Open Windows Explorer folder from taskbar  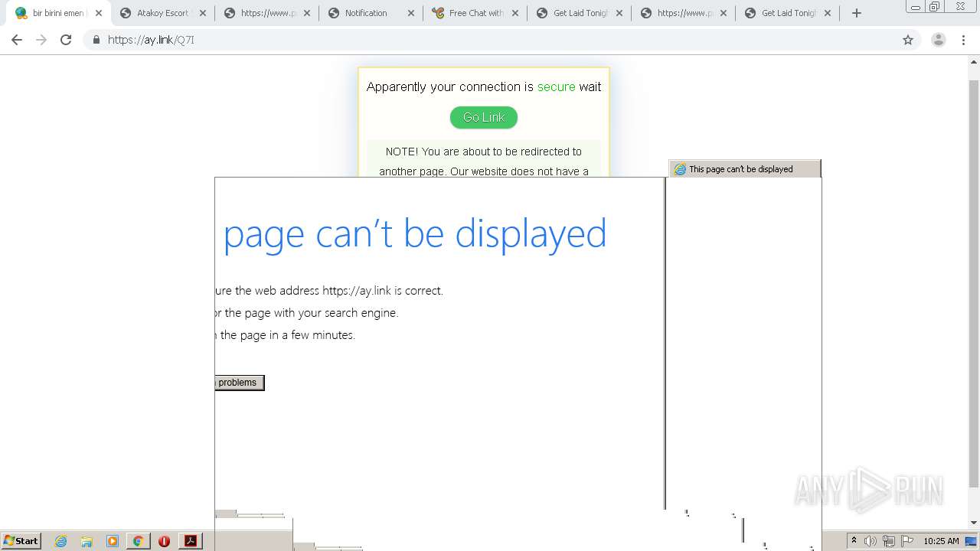pyautogui.click(x=87, y=541)
